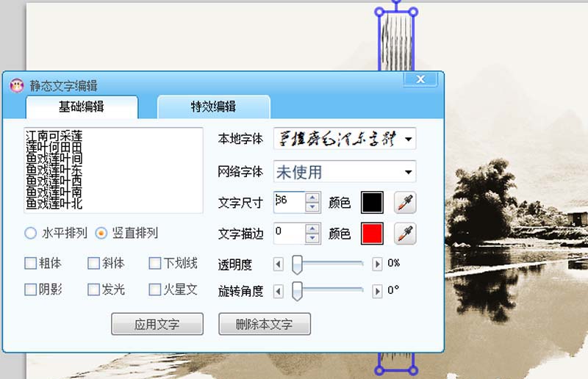588x379 pixels.
Task: Enable 粗体 bold checkbox
Action: tap(30, 263)
